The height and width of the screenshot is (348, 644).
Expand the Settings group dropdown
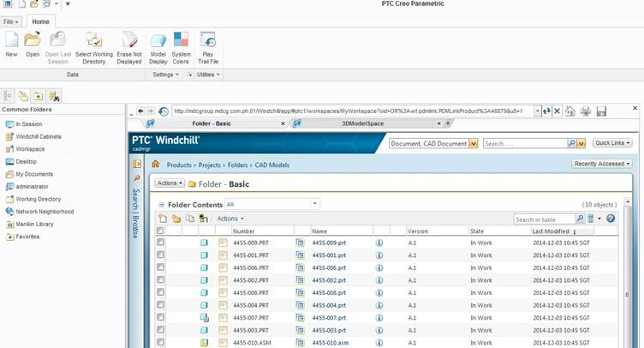pos(166,75)
